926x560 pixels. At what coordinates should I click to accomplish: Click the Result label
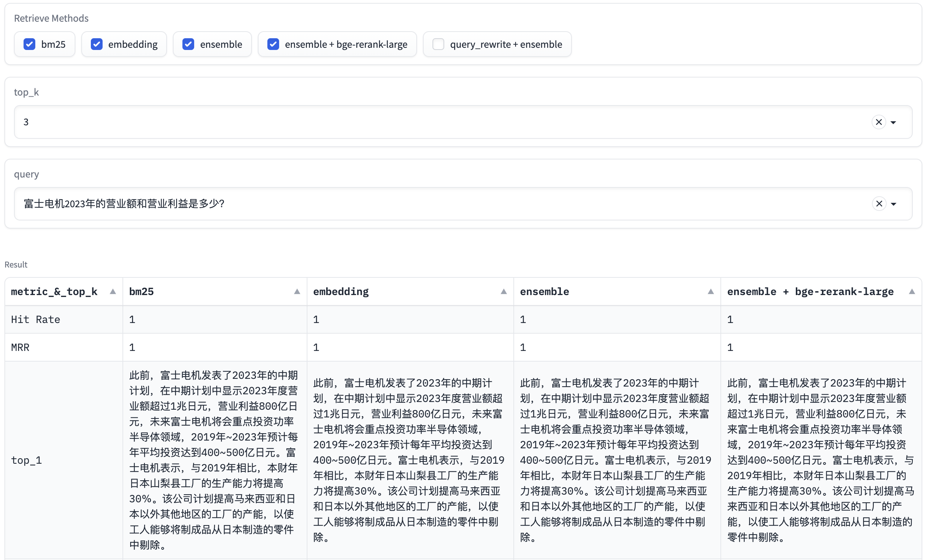pyautogui.click(x=16, y=265)
